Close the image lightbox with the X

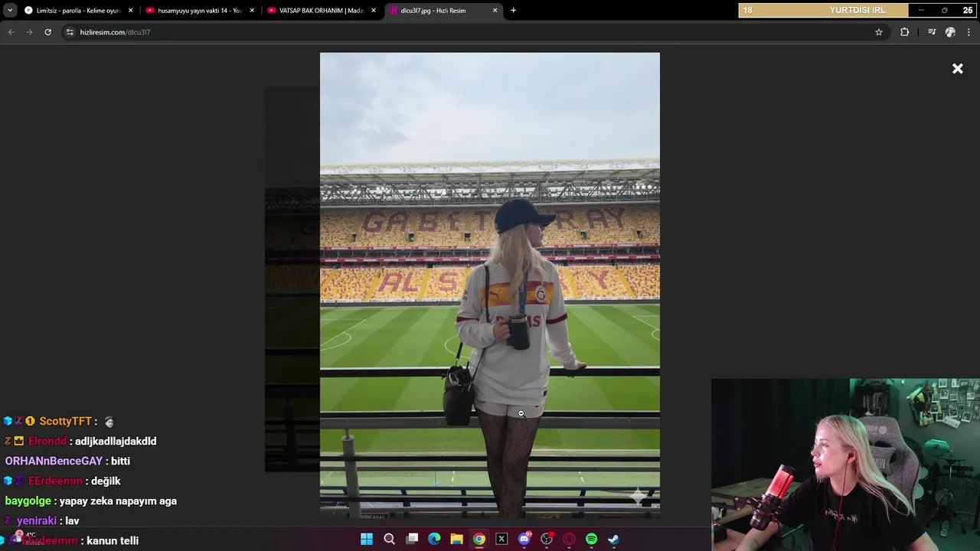(957, 69)
